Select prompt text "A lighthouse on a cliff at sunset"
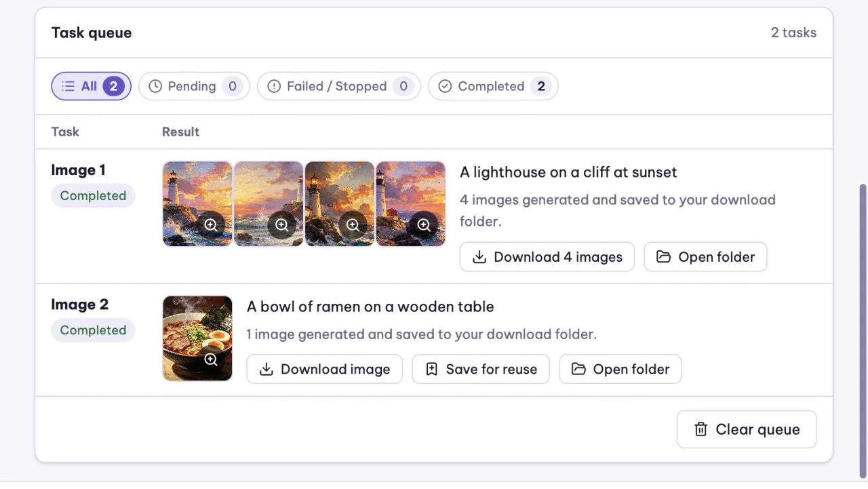 click(568, 172)
